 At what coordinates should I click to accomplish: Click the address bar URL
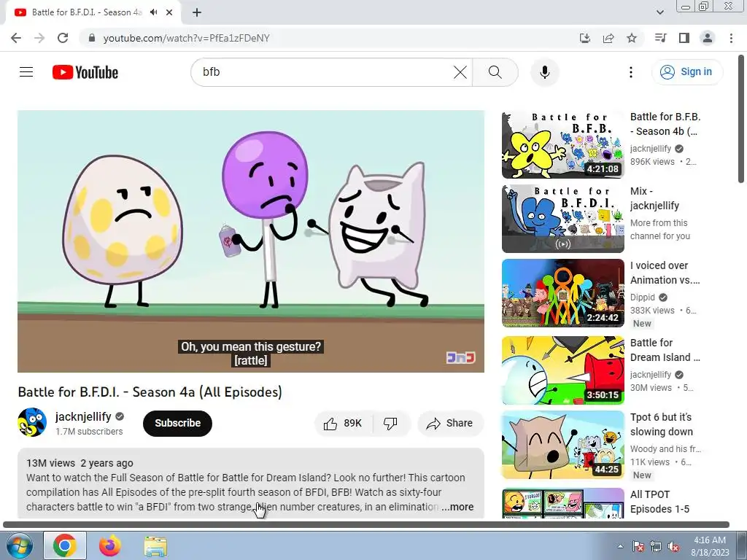pyautogui.click(x=186, y=38)
